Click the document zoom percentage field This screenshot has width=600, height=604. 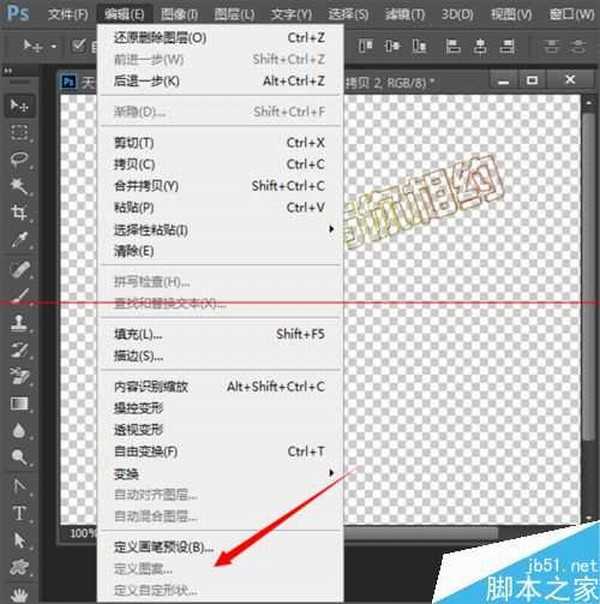[x=82, y=533]
